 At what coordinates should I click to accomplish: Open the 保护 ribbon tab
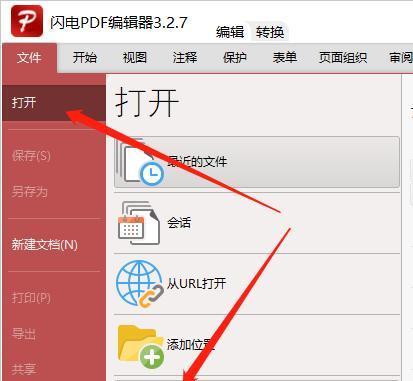click(x=235, y=58)
